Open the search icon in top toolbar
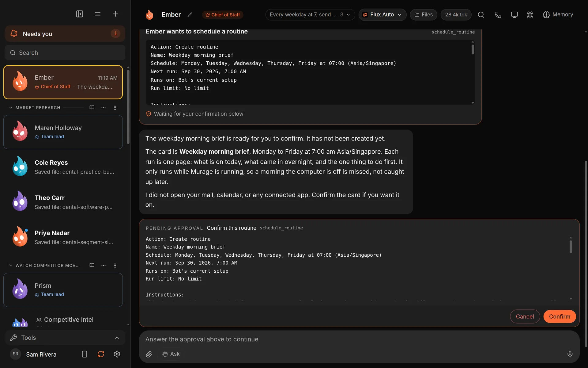This screenshot has width=588, height=368. (x=481, y=15)
